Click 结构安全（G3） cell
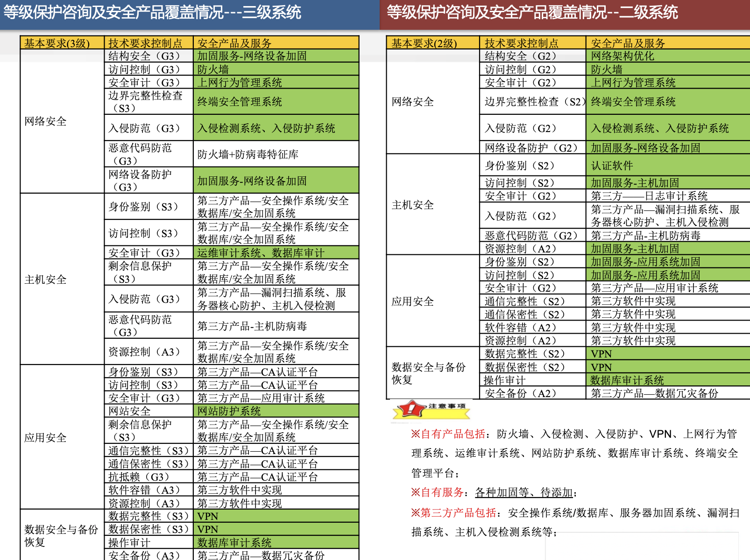The image size is (750, 560). click(x=149, y=56)
